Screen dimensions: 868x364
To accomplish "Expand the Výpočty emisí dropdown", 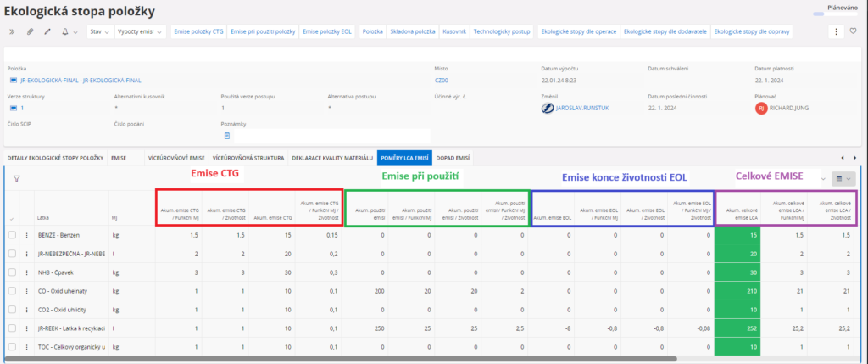I will (140, 31).
